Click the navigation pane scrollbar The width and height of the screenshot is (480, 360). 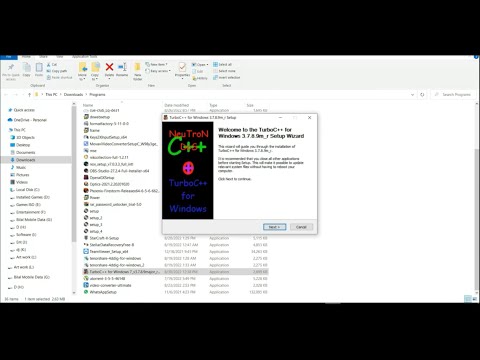[74, 173]
